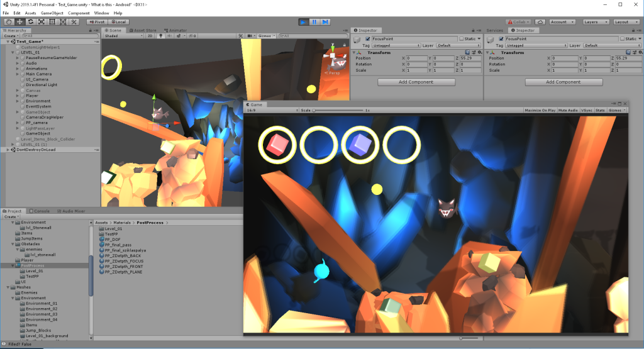Toggle the 2D scene view mode
The image size is (644, 349).
150,36
